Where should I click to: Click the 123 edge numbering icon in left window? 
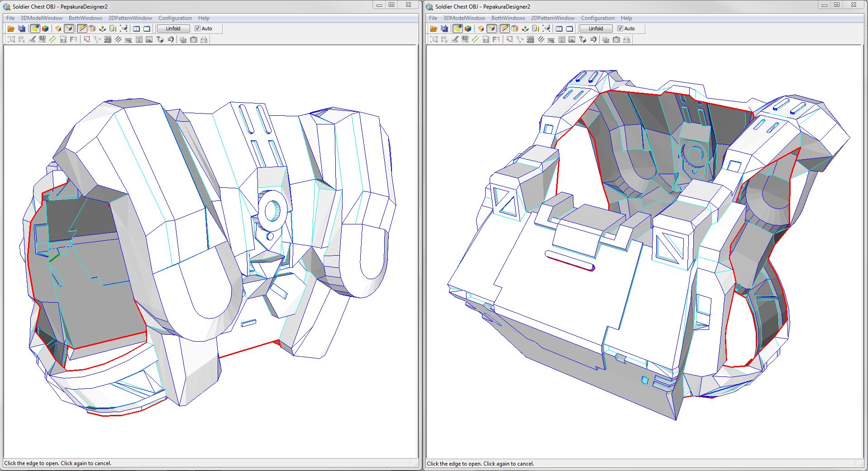(43, 40)
